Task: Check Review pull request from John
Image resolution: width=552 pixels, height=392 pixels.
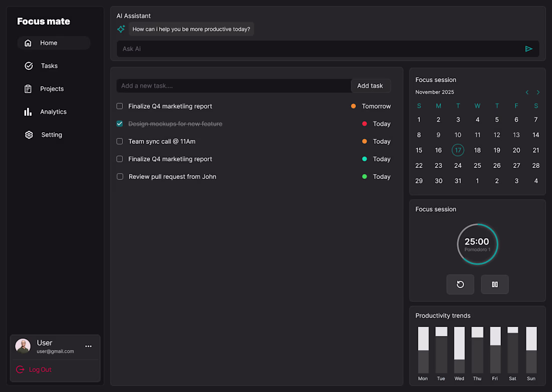Action: tap(120, 176)
